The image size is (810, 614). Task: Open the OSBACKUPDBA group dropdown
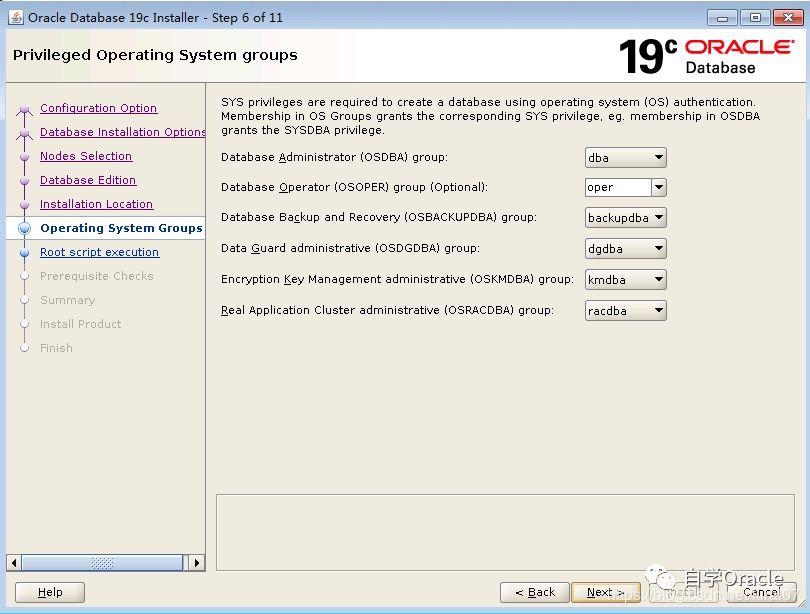626,218
